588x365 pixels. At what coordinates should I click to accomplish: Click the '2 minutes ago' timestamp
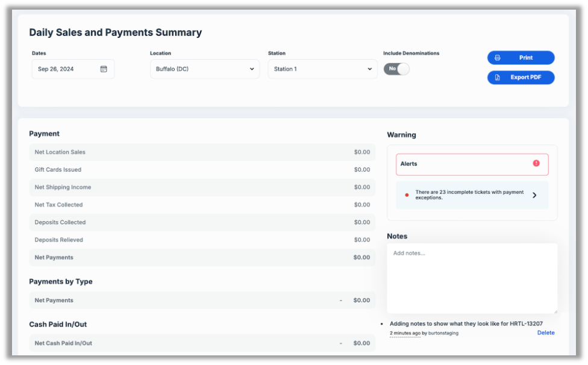pyautogui.click(x=405, y=332)
